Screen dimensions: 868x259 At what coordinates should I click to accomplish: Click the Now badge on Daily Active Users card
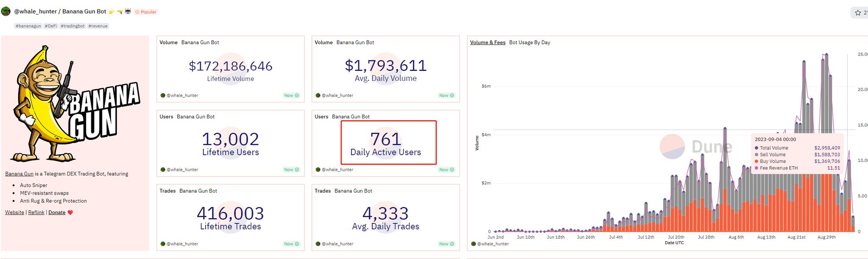447,170
